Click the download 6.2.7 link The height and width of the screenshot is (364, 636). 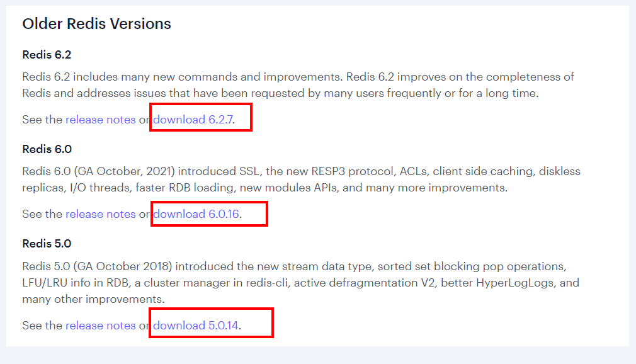tap(193, 120)
